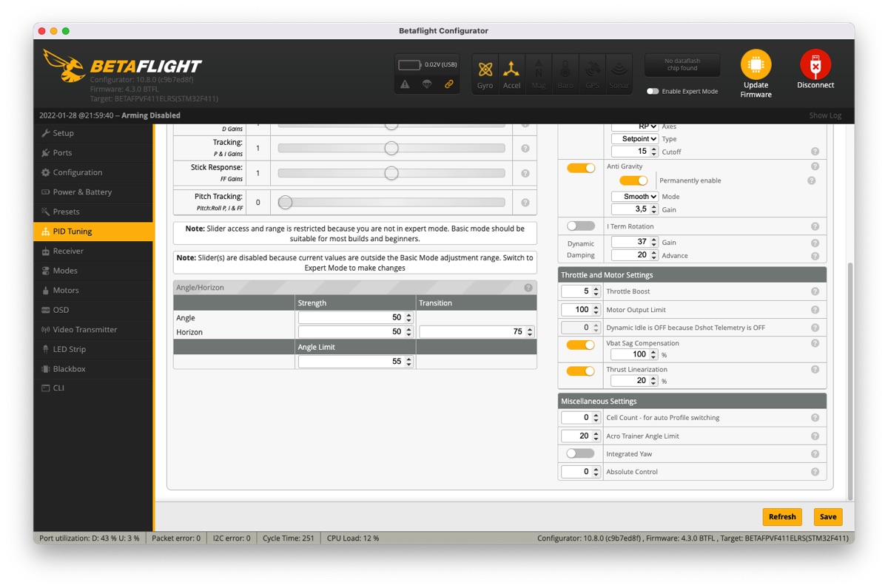Click the Refresh button

pos(782,517)
